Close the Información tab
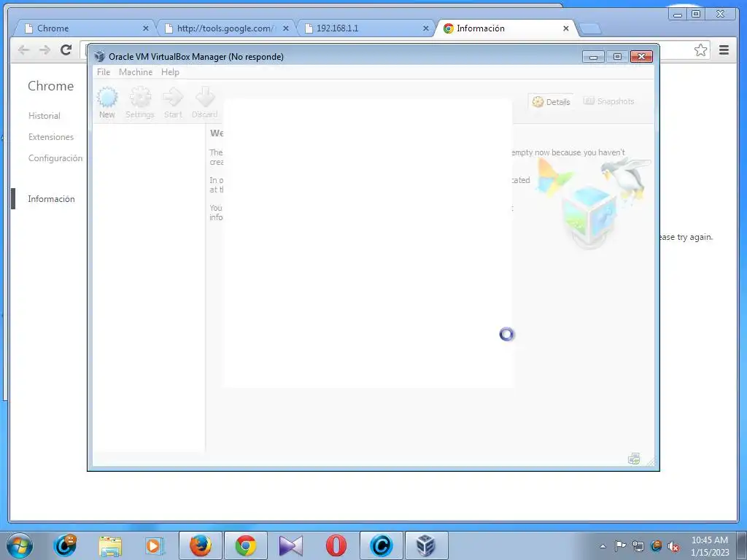 tap(566, 28)
